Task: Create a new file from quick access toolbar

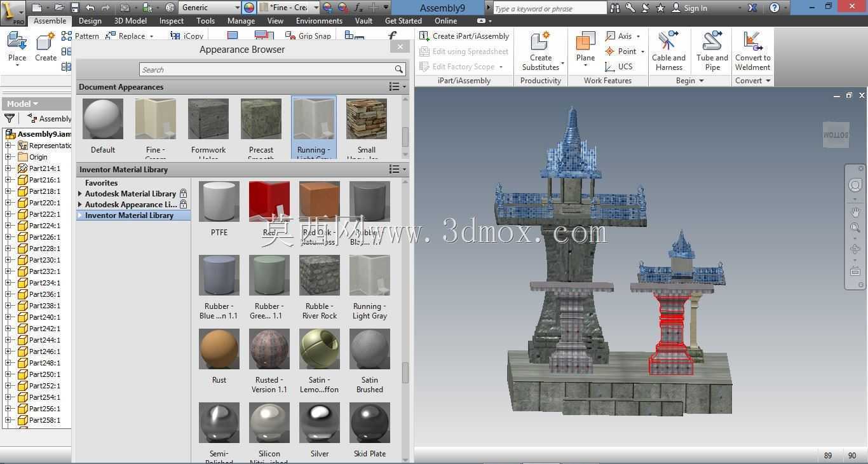Action: tap(36, 8)
